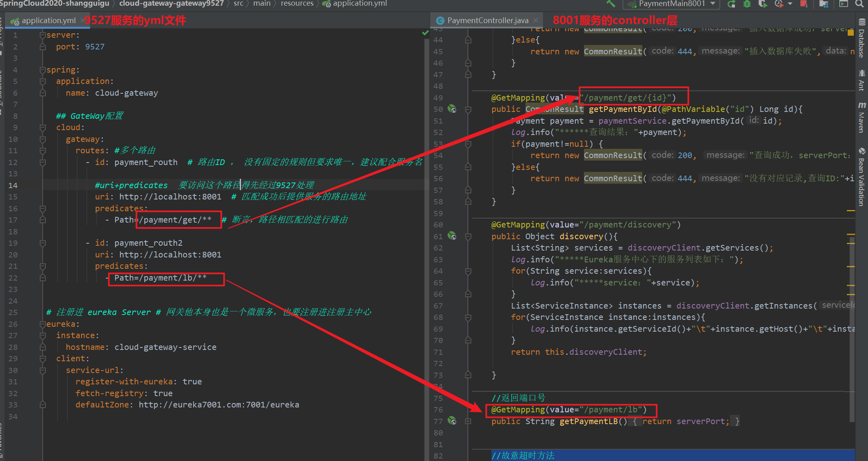
Task: Click application.yml in the breadcrumb bar
Action: click(355, 4)
